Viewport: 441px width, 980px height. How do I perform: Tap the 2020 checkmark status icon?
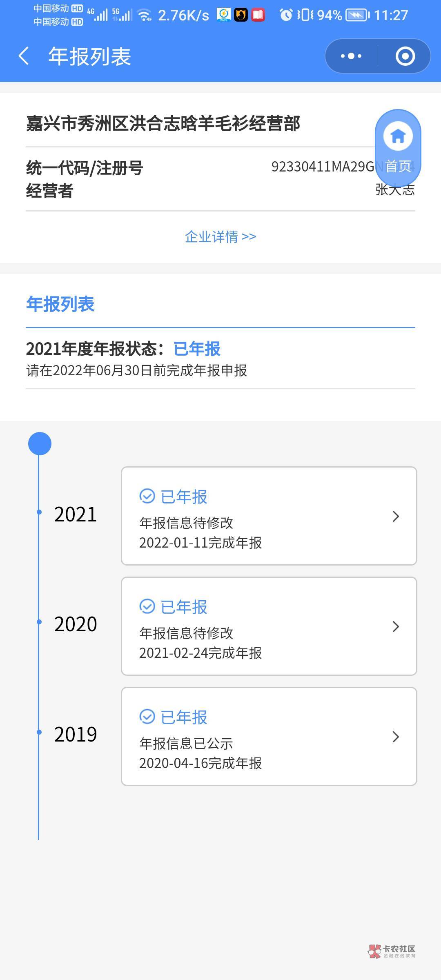point(147,606)
